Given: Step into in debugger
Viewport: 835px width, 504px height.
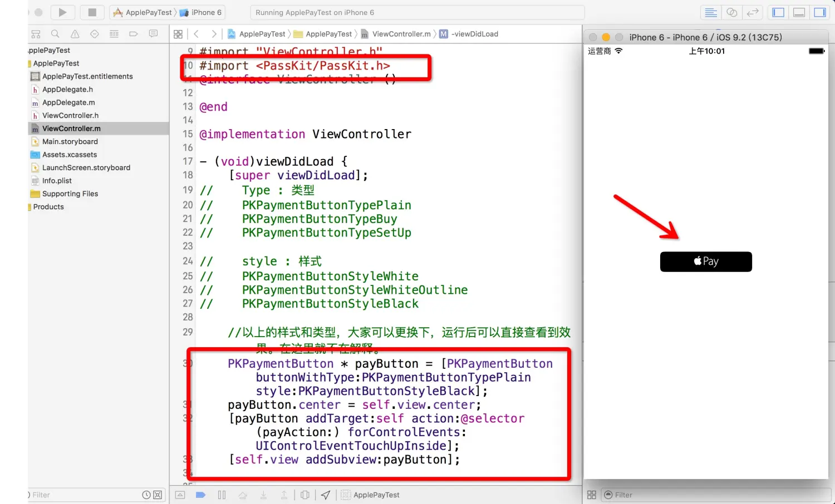Looking at the screenshot, I should pos(263,495).
